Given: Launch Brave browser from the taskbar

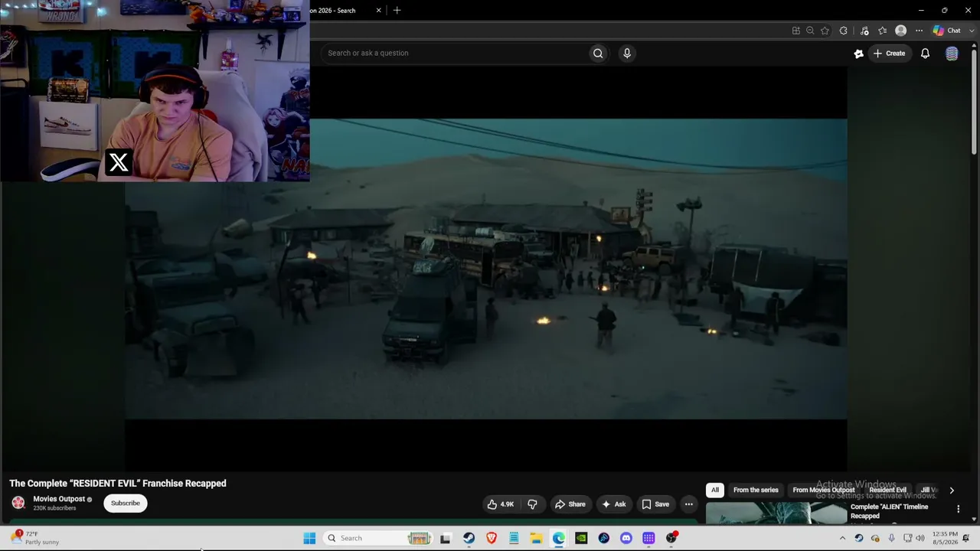Looking at the screenshot, I should [492, 538].
